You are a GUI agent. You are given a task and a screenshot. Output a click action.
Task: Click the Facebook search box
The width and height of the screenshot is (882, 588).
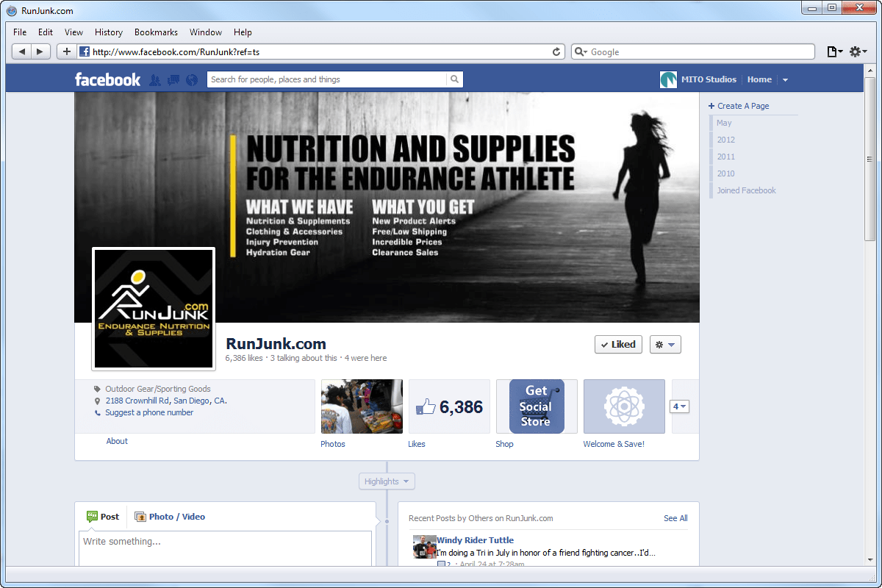[327, 79]
